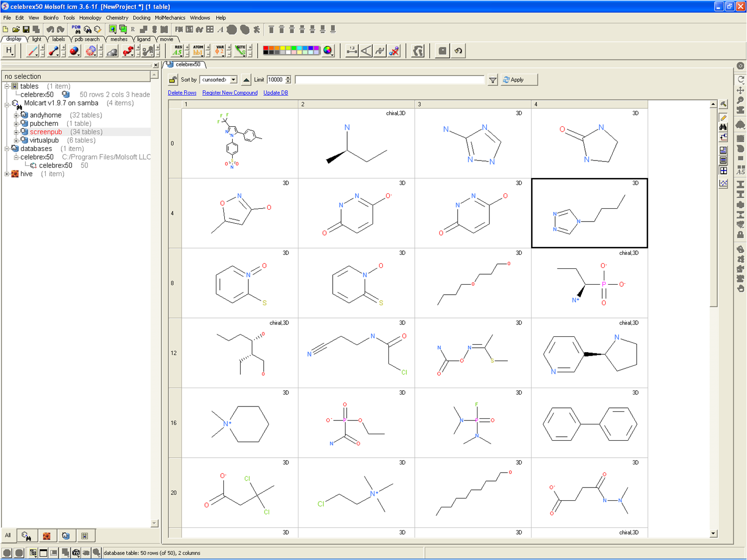The height and width of the screenshot is (560, 747).
Task: Expand the screenpub node
Action: tap(16, 132)
